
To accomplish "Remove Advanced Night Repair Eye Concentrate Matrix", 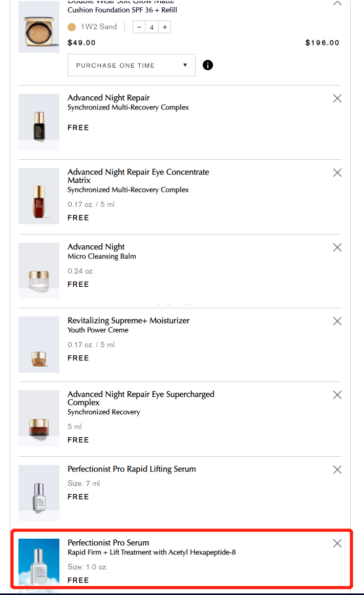I will pos(337,173).
